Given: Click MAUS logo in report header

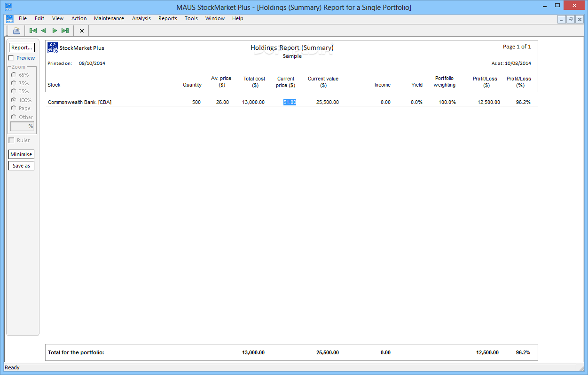Looking at the screenshot, I should pyautogui.click(x=53, y=48).
